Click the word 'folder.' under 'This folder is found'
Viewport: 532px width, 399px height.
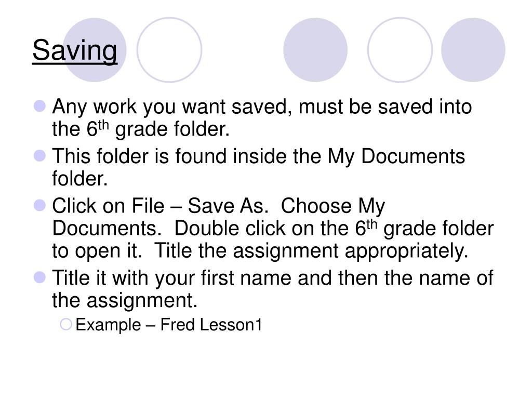coord(79,179)
